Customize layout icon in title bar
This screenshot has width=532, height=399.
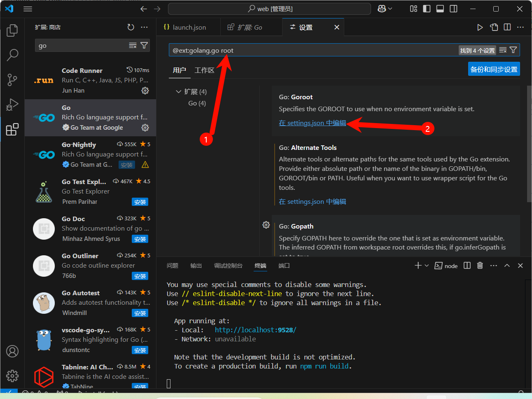[413, 9]
